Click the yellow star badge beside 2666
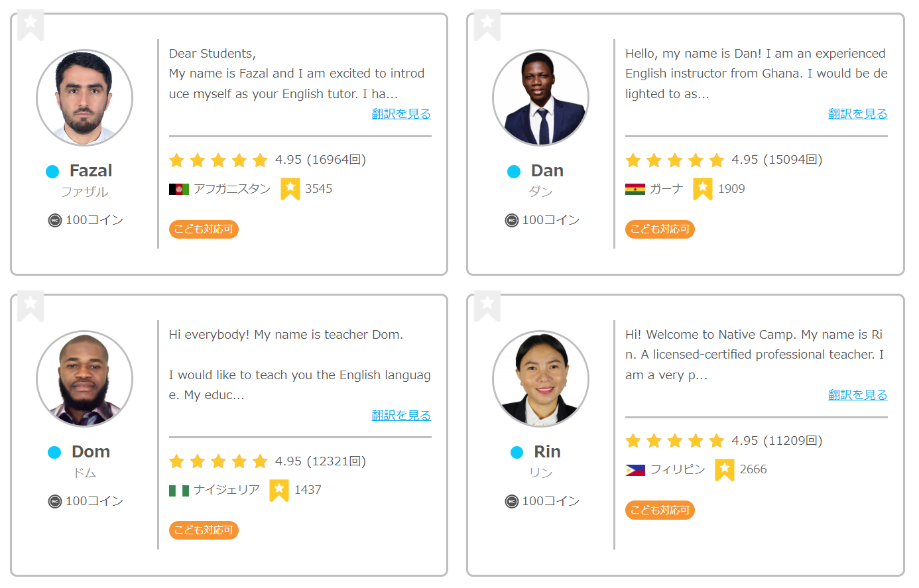Image resolution: width=919 pixels, height=588 pixels. (x=724, y=469)
